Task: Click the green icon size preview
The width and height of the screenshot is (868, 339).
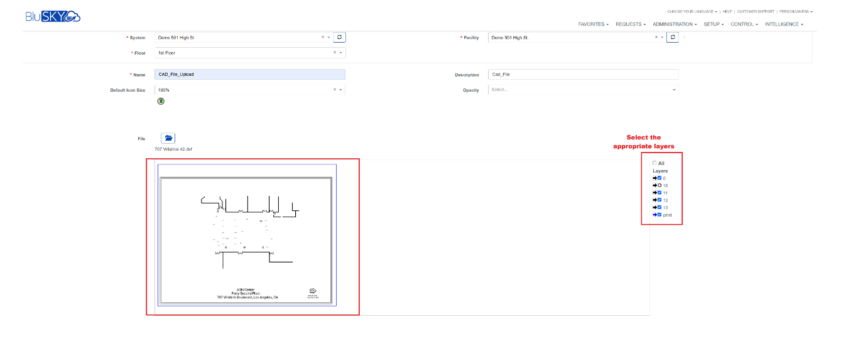Action: point(161,101)
